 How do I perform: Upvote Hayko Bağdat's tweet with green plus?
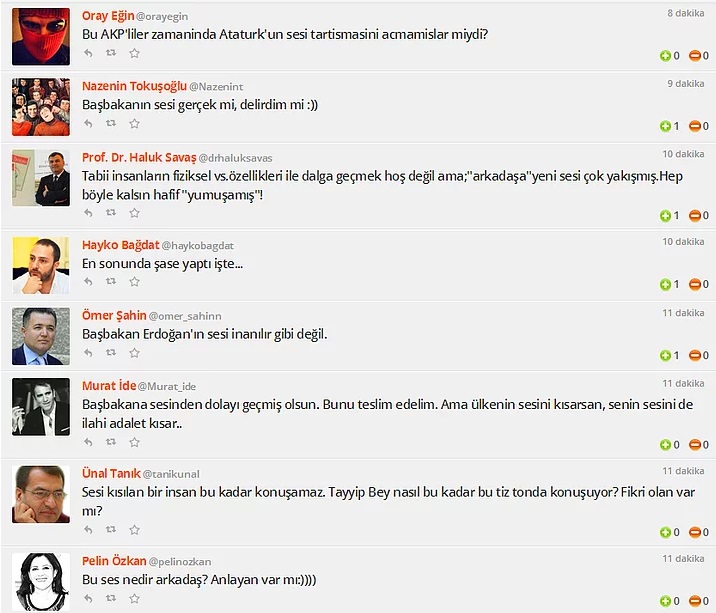(665, 285)
